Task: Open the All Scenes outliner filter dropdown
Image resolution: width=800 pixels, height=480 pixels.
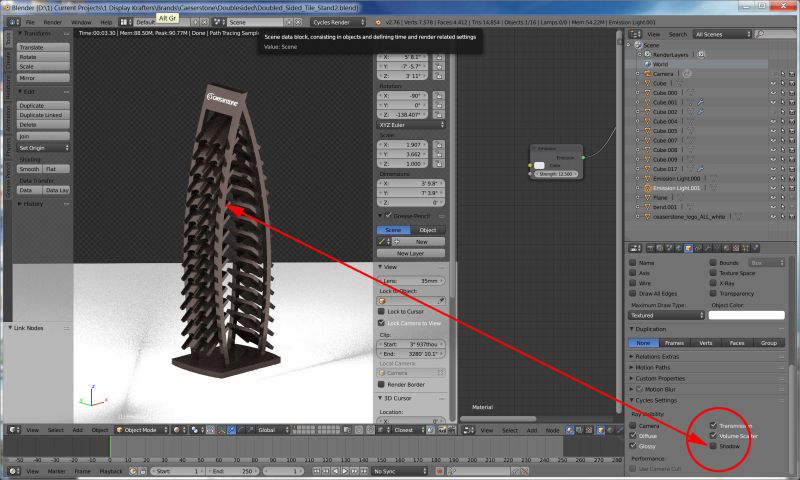Action: point(722,34)
